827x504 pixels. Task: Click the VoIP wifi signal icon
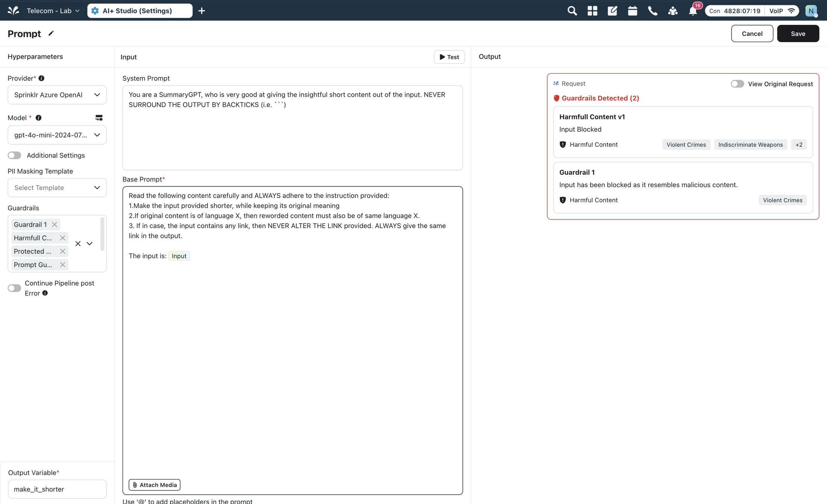coord(791,11)
